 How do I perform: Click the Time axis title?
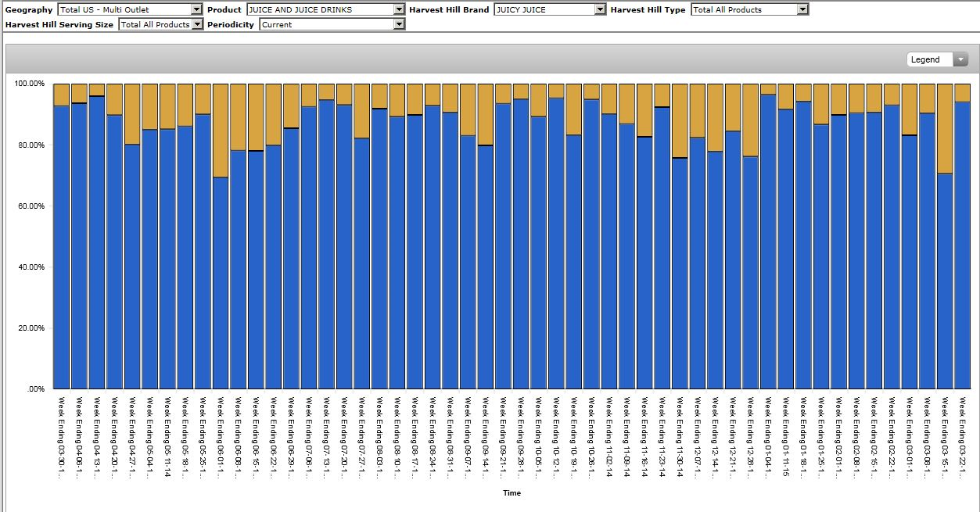point(512,493)
